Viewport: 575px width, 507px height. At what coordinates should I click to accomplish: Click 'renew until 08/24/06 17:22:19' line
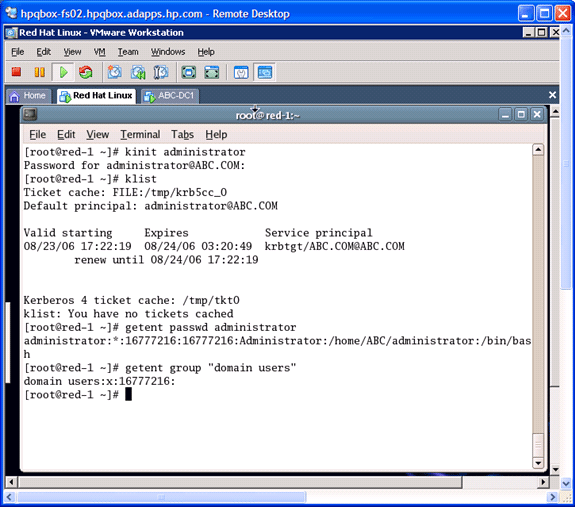[166, 260]
